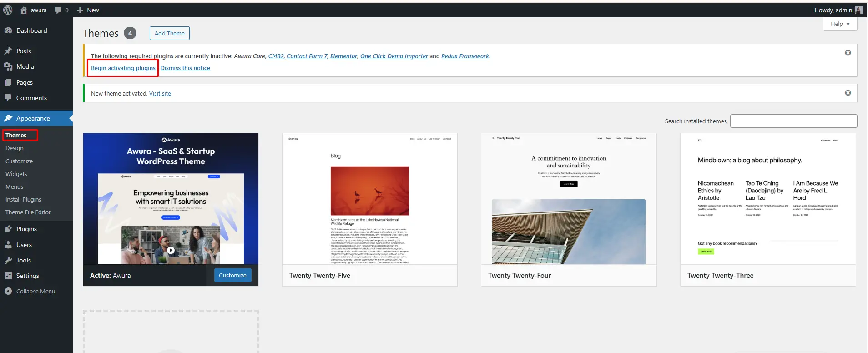The image size is (868, 353).
Task: Click the Add Theme button
Action: pos(170,33)
